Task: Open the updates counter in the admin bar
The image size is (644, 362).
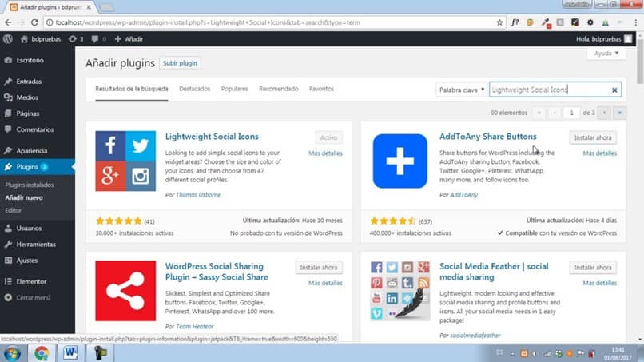Action: click(76, 39)
